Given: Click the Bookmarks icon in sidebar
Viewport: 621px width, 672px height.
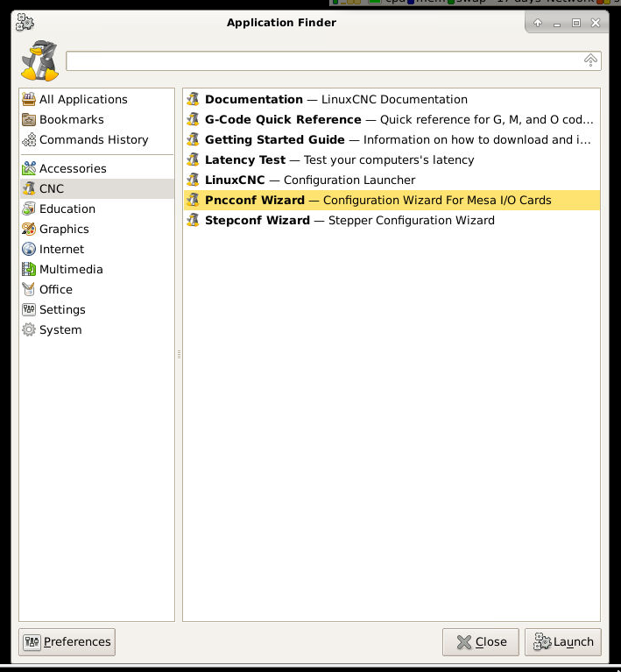Looking at the screenshot, I should click(x=29, y=119).
